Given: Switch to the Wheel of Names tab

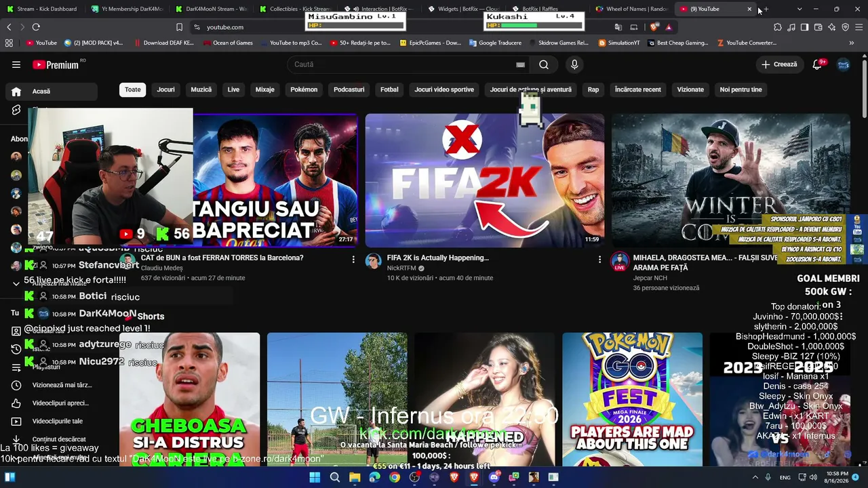Looking at the screenshot, I should pyautogui.click(x=632, y=9).
